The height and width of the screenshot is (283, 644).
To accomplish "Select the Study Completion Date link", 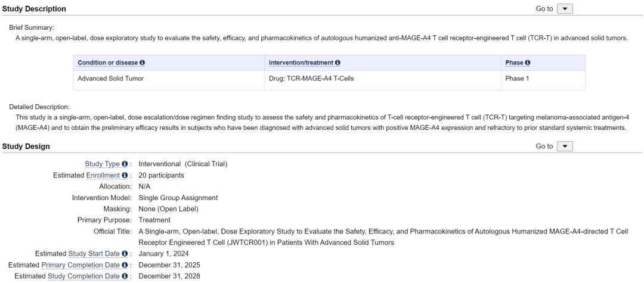I will 83,276.
